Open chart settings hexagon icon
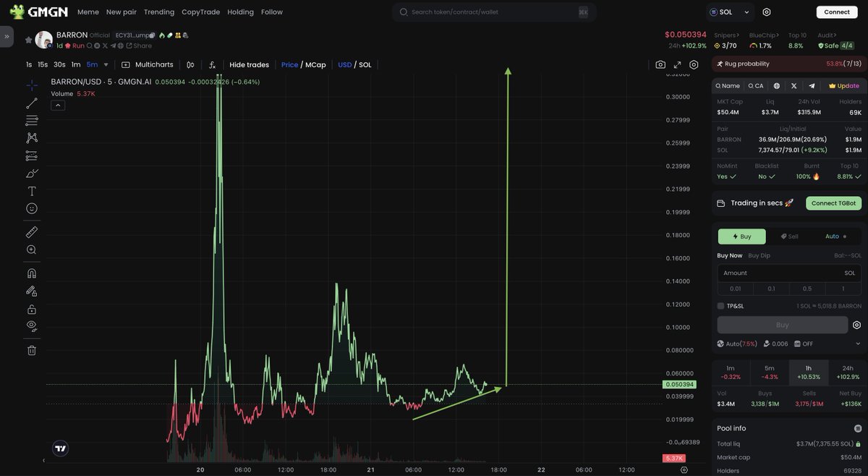The width and height of the screenshot is (868, 476). (x=694, y=64)
